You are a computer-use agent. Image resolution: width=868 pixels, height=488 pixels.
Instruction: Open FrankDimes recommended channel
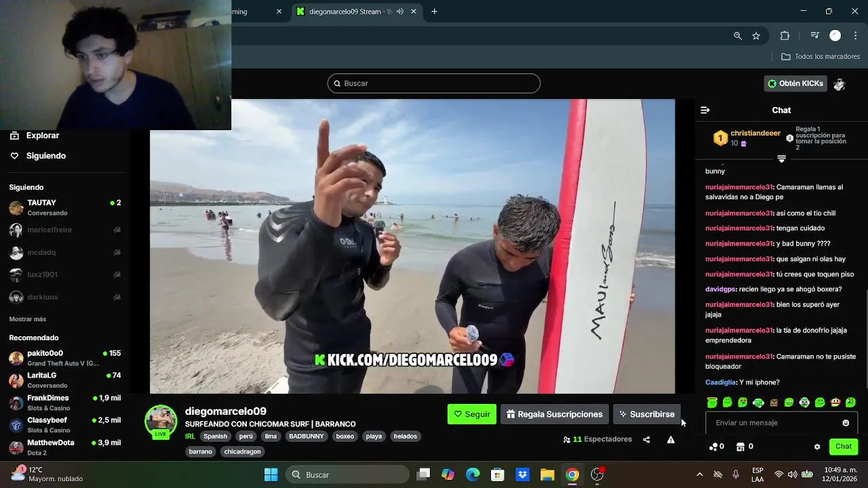tap(65, 403)
